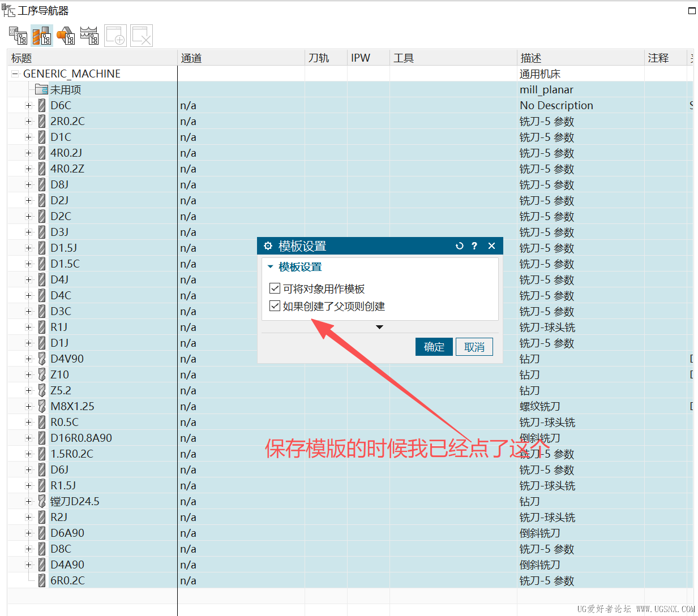
Task: Click the drill icon beside Z5.2
Action: pyautogui.click(x=42, y=390)
